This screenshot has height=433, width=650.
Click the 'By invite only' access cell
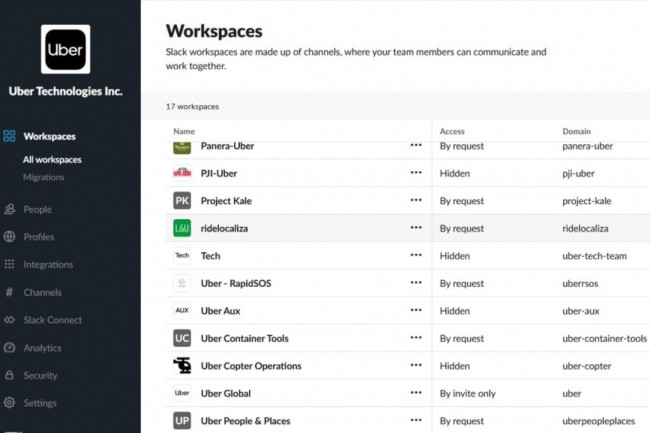468,394
